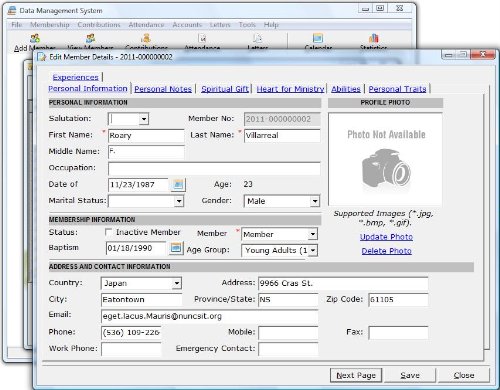500x390 pixels.
Task: Click the Update Photo link
Action: (386, 237)
